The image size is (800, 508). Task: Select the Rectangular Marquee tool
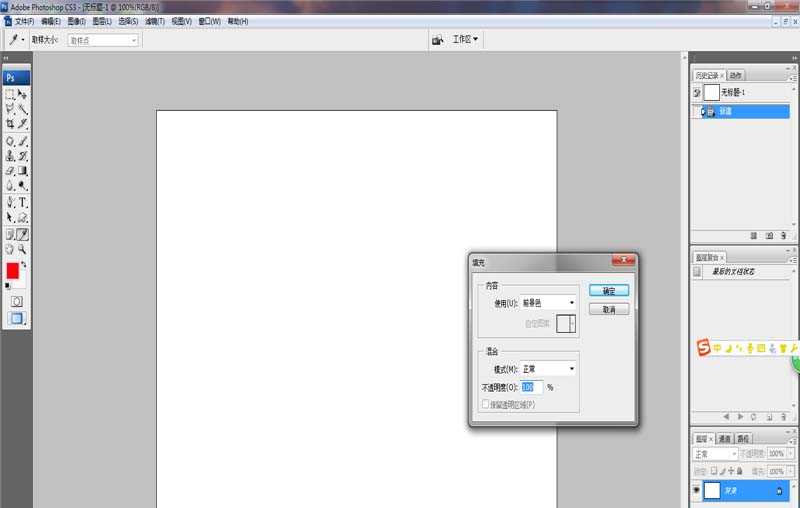point(10,93)
